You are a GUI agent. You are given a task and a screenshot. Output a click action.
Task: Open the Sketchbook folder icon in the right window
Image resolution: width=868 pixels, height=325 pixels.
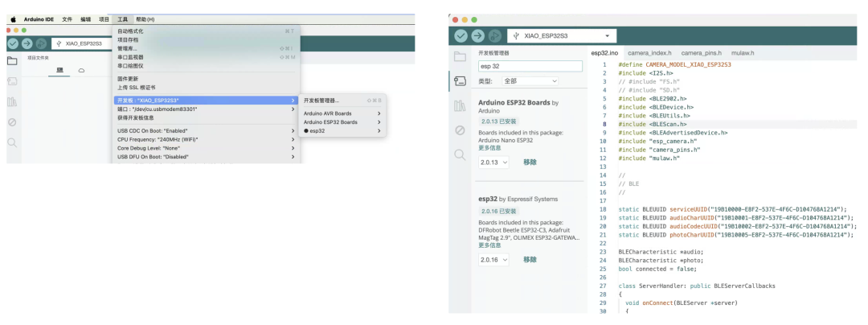pos(460,56)
